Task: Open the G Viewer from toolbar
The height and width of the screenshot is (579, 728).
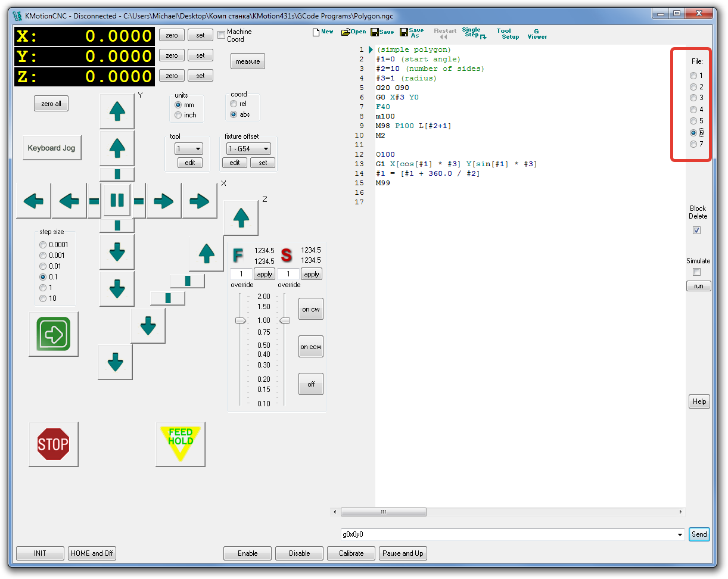Action: coord(536,34)
